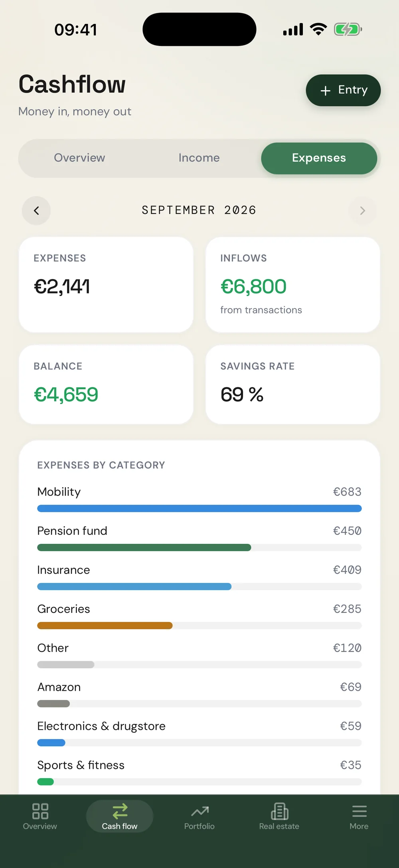Switch to the Overview segment

(79, 158)
